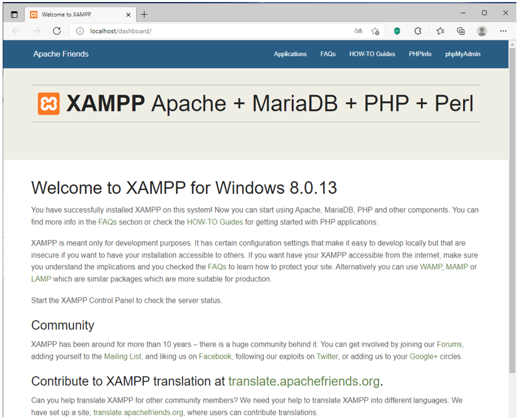
Task: Open the MAMP link
Action: (457, 267)
